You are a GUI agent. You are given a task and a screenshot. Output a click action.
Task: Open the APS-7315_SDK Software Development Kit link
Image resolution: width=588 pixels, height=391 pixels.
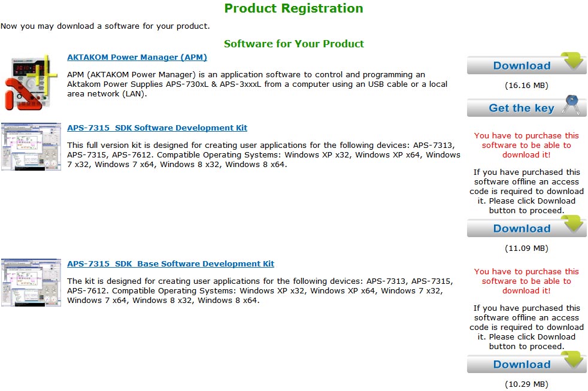pyautogui.click(x=157, y=128)
